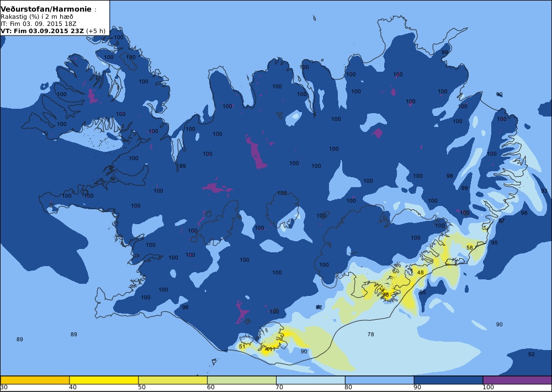The image size is (552, 392).
Task: Click the Veðurstofan/Harmonie title text
Action: 46,9
